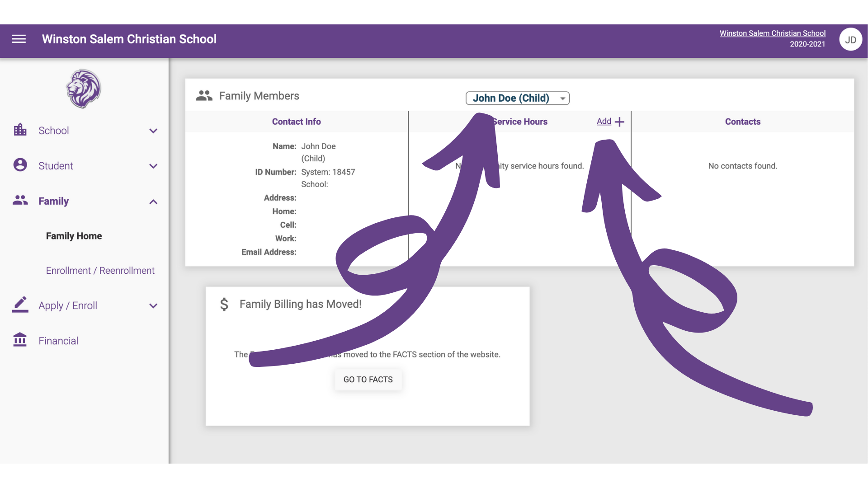Click the Family Members heading

click(259, 96)
